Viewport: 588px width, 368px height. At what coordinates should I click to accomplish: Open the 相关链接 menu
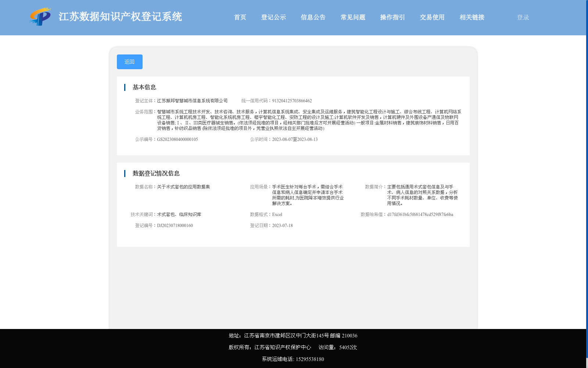[472, 17]
